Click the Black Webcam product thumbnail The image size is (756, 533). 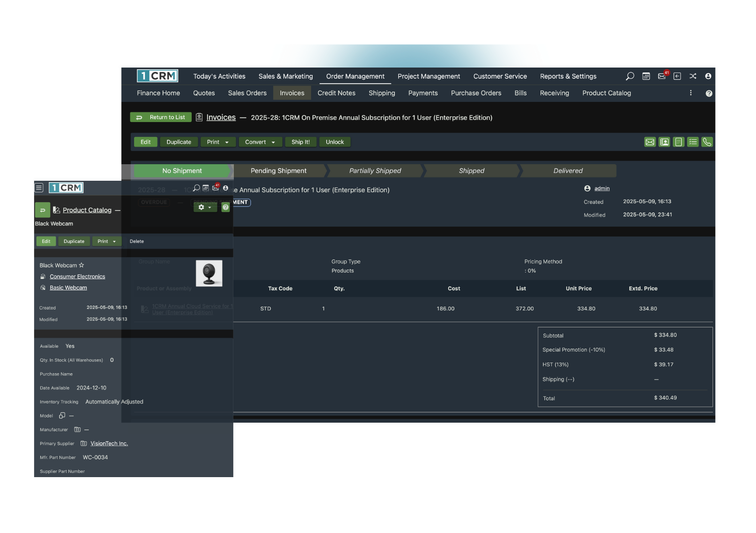pyautogui.click(x=209, y=273)
